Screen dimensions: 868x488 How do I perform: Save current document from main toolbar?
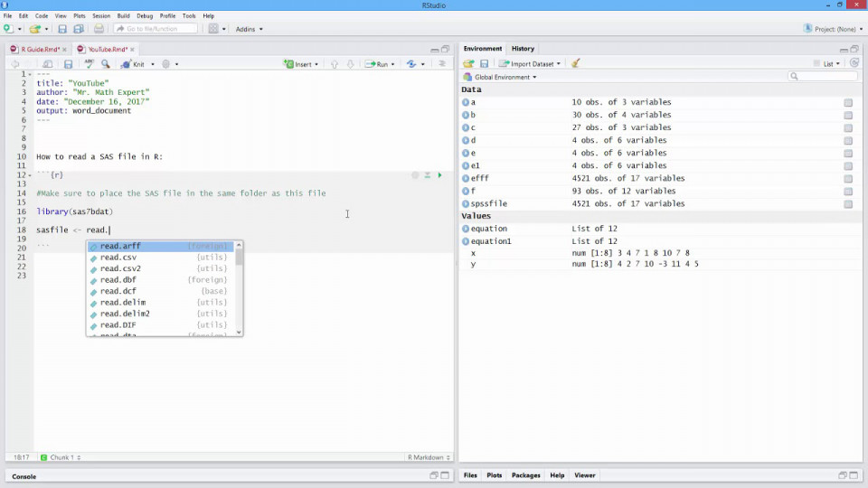(62, 29)
